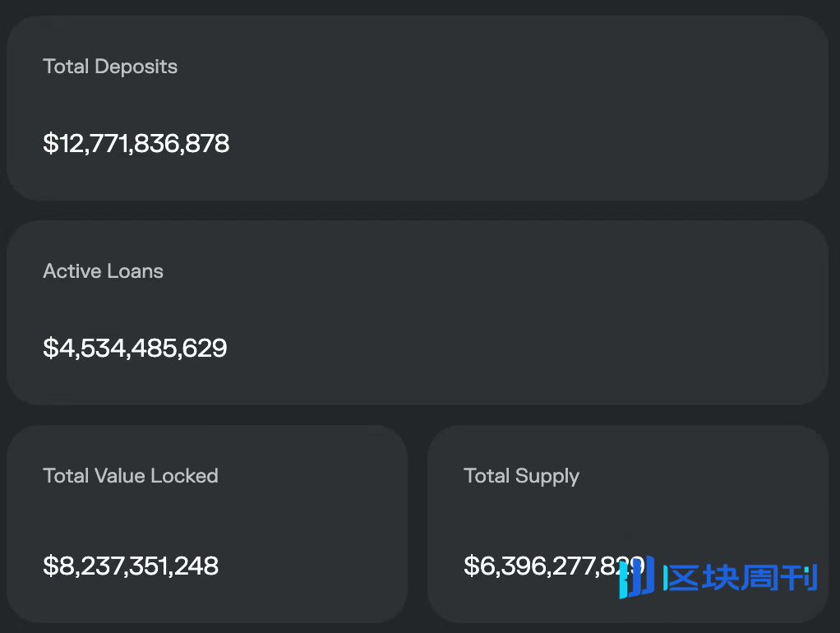Click dollar sign of Total Deposits amount
The height and width of the screenshot is (633, 840).
pos(49,144)
